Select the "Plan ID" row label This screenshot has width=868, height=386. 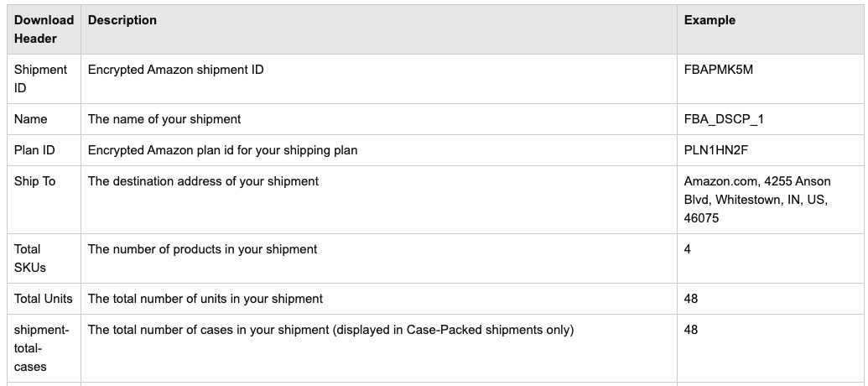[x=37, y=150]
